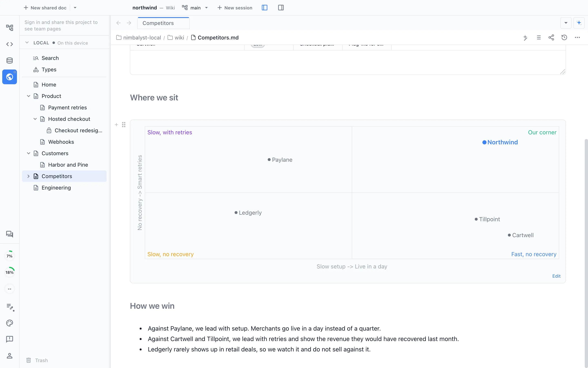Click the block drag handle beside the chart
588x368 pixels.
click(124, 125)
